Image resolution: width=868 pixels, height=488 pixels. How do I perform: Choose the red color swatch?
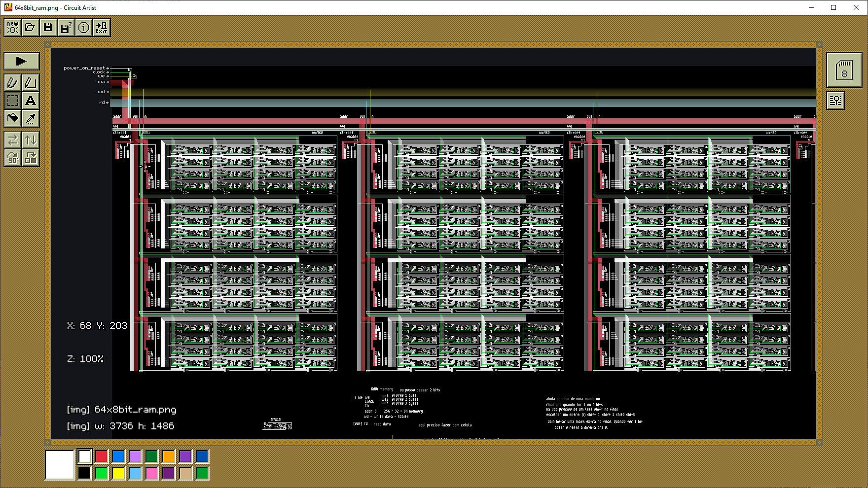pos(102,456)
